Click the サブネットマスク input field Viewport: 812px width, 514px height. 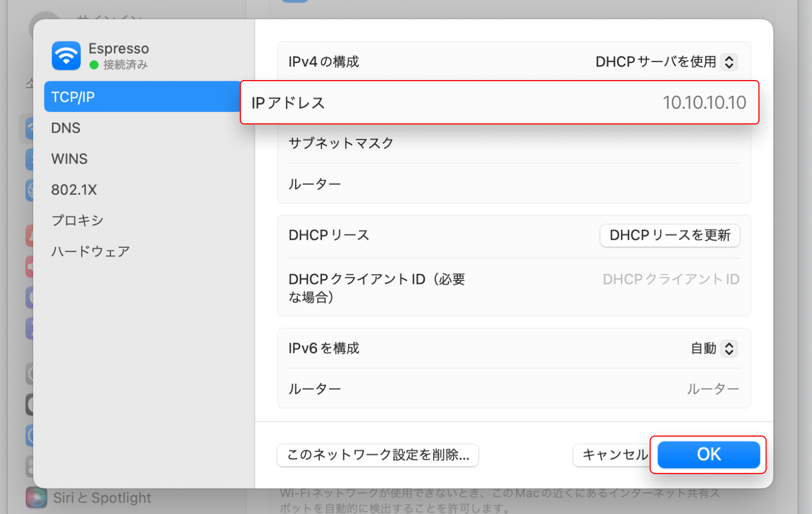click(595, 143)
